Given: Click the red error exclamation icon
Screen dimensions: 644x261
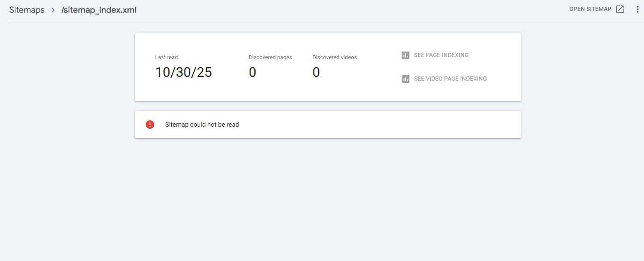Looking at the screenshot, I should click(150, 125).
